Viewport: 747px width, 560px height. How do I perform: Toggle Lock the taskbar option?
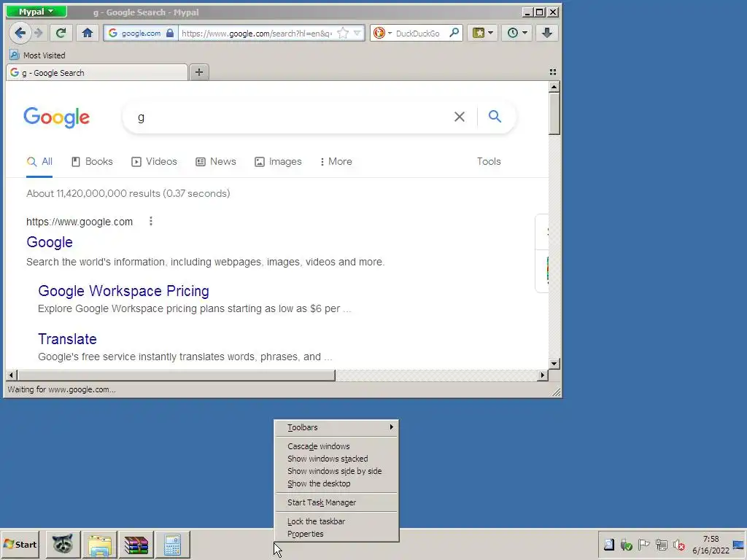tap(336, 521)
